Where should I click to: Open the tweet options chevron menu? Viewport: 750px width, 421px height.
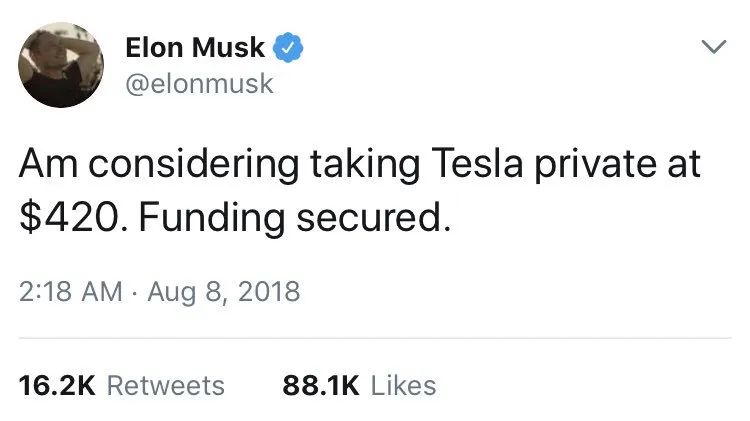coord(714,46)
